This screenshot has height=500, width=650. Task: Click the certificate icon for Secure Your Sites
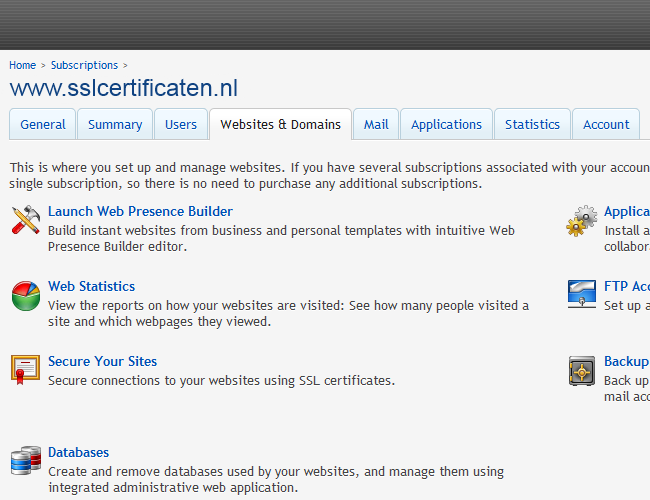(x=26, y=369)
